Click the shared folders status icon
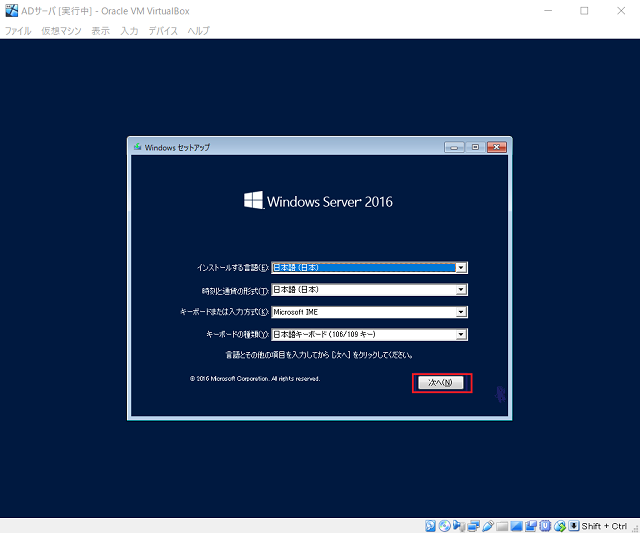This screenshot has height=533, width=640. [x=502, y=526]
